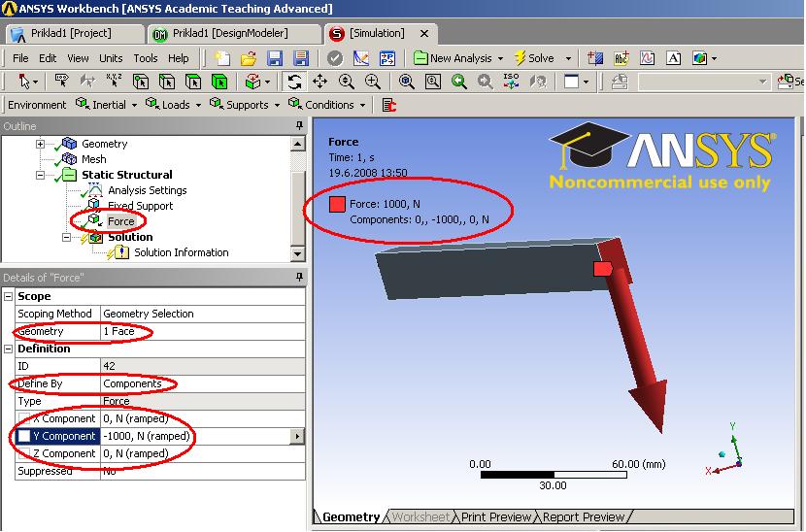Collapse the Solution tree node

[x=66, y=237]
